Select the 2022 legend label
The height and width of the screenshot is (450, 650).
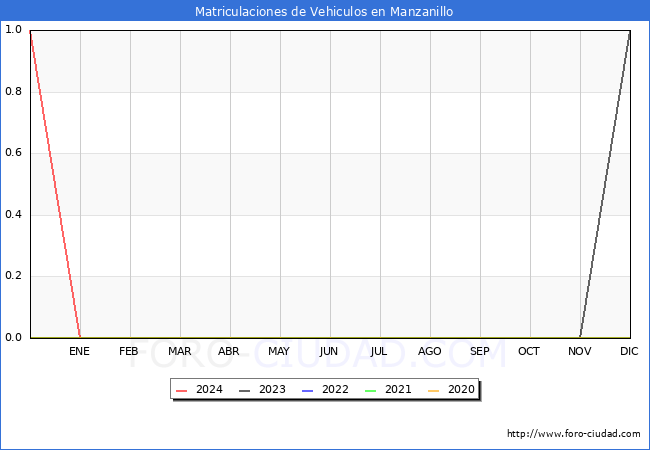[x=335, y=390]
